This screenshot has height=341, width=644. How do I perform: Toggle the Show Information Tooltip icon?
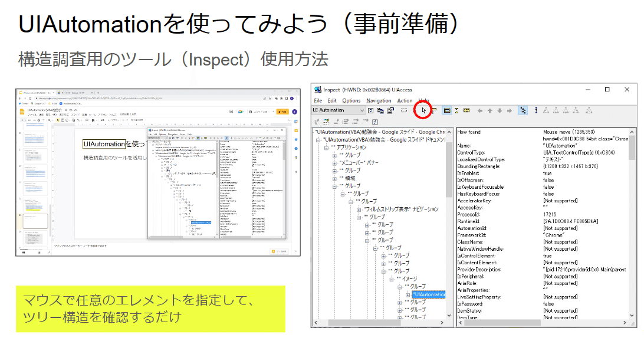pos(466,110)
